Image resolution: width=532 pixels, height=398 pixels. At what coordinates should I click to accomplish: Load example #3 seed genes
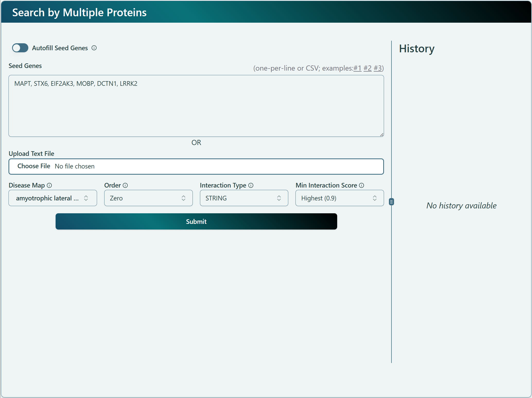pyautogui.click(x=378, y=68)
